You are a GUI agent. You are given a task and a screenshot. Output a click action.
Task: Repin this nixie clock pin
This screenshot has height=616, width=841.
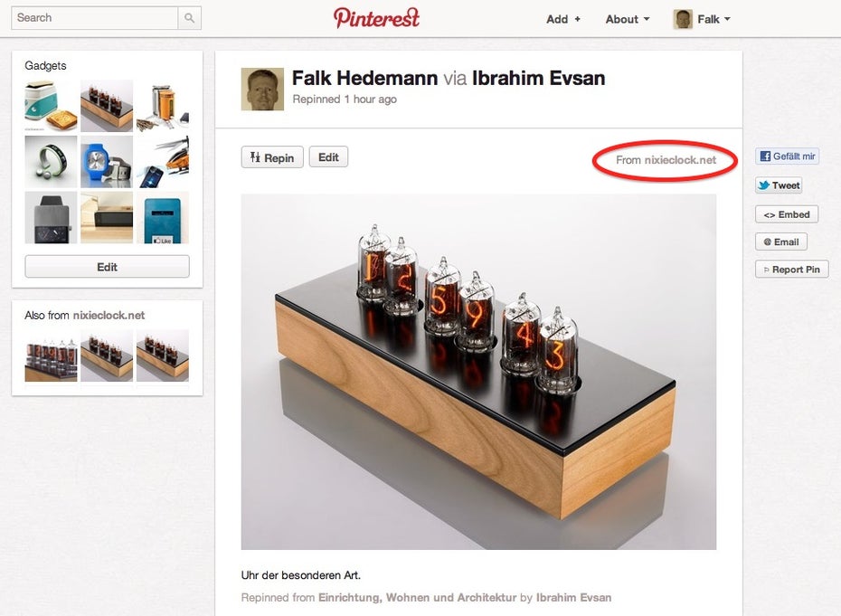[x=272, y=157]
